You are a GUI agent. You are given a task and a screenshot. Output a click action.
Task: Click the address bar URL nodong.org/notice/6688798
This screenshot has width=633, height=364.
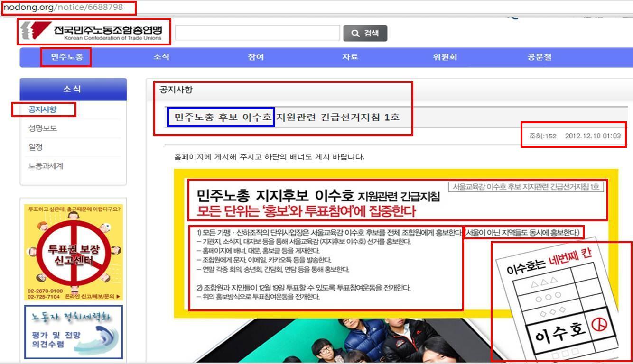coord(63,8)
